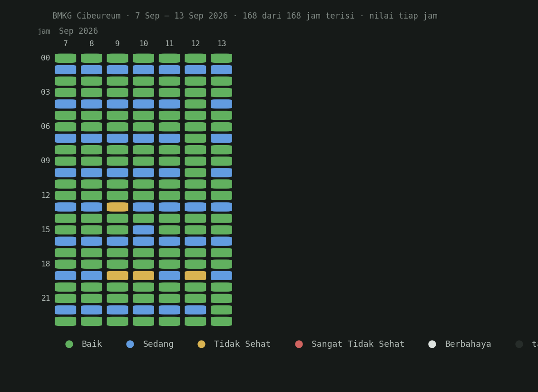
Task: Click the green Baik legend dot
Action: click(69, 344)
